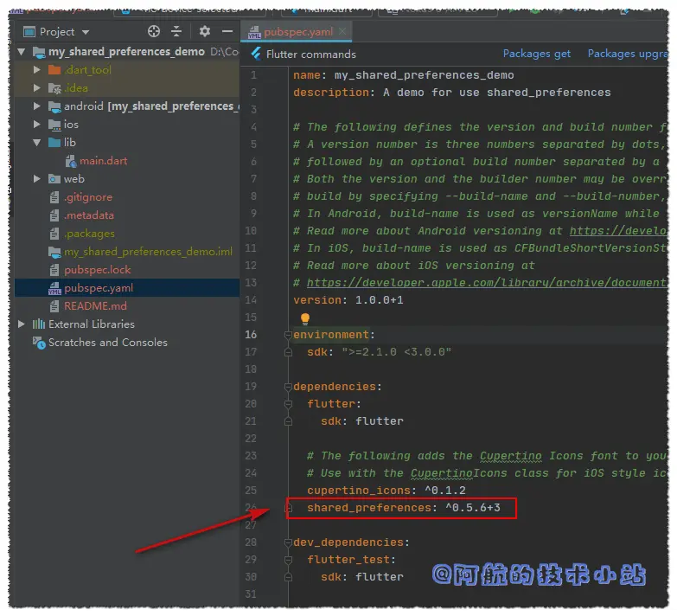Click the .idea folder icon

pyautogui.click(x=54, y=87)
